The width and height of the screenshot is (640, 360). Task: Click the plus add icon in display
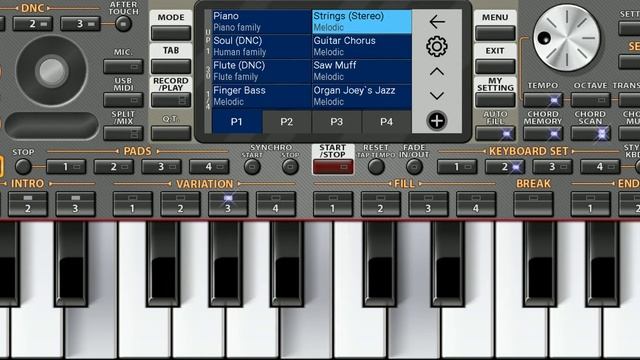(x=437, y=121)
